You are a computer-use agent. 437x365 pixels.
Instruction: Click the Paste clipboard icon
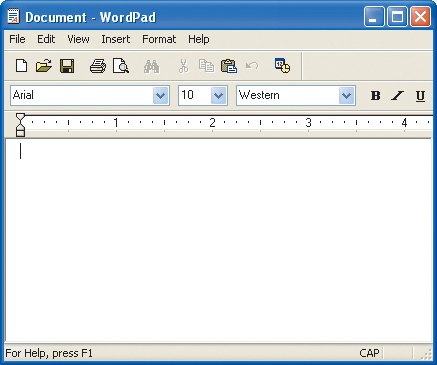pyautogui.click(x=229, y=66)
